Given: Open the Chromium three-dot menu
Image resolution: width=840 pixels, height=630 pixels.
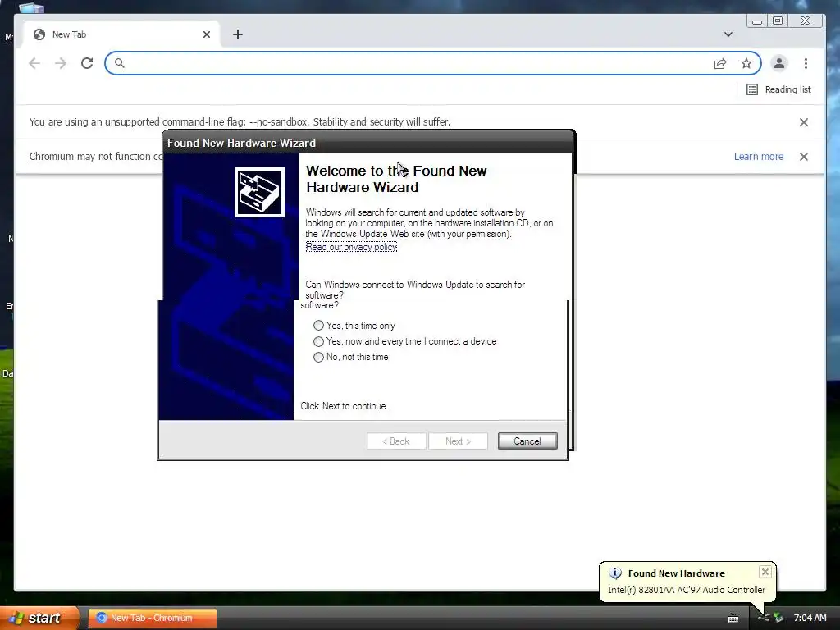Looking at the screenshot, I should point(806,63).
